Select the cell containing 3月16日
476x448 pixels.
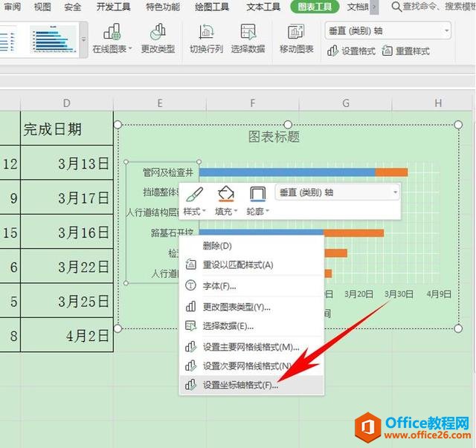pyautogui.click(x=67, y=232)
